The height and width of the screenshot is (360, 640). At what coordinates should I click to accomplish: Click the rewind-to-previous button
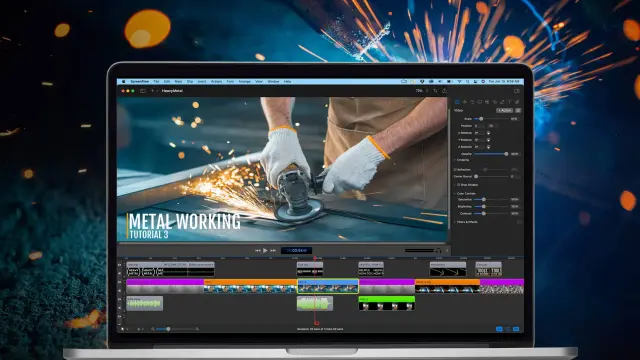(258, 250)
